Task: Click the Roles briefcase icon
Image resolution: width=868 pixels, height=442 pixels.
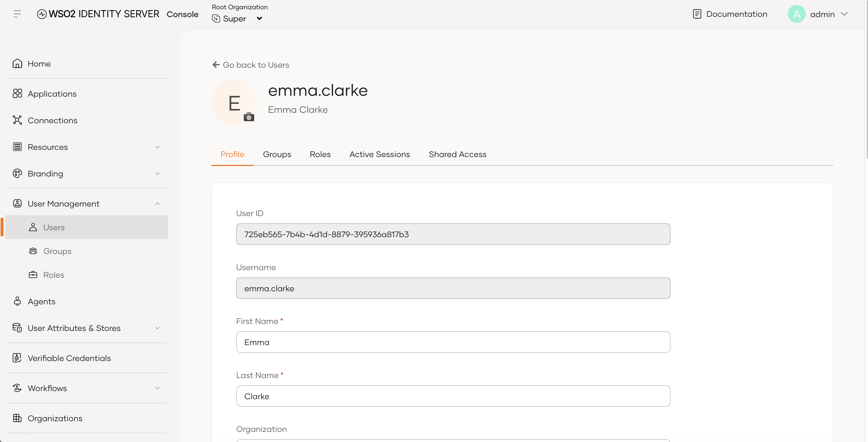Action: point(33,275)
